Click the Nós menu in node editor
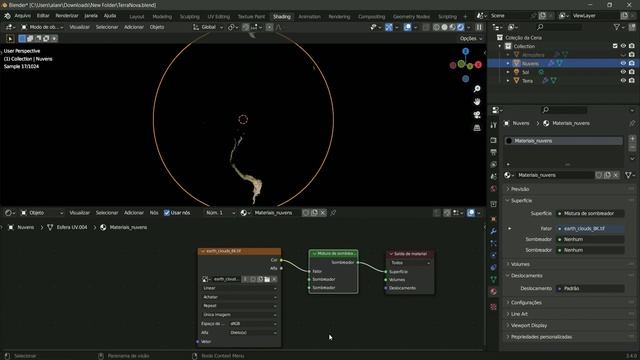 153,213
